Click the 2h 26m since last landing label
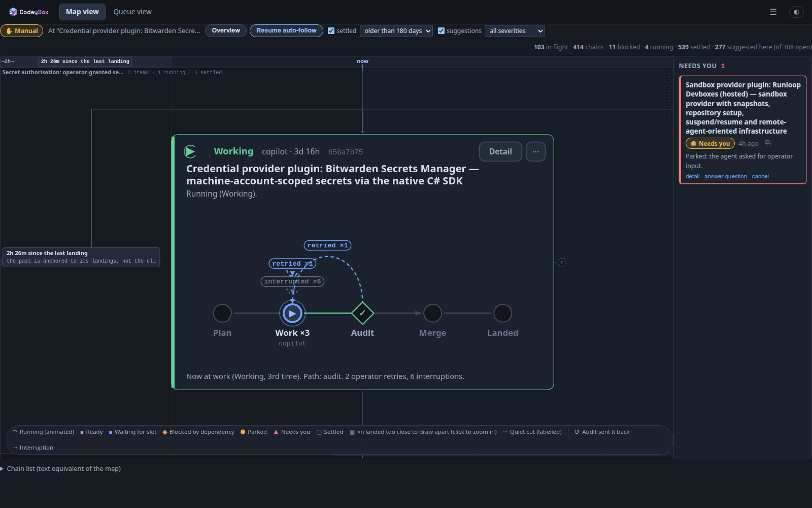 pos(85,61)
